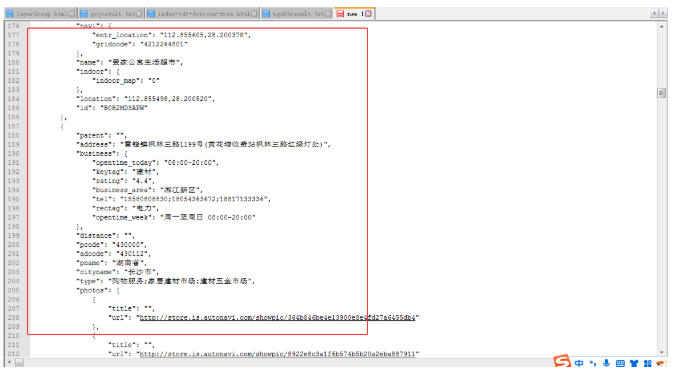
Task: Click the horizontal scrollbar thumb
Action: tap(19, 363)
